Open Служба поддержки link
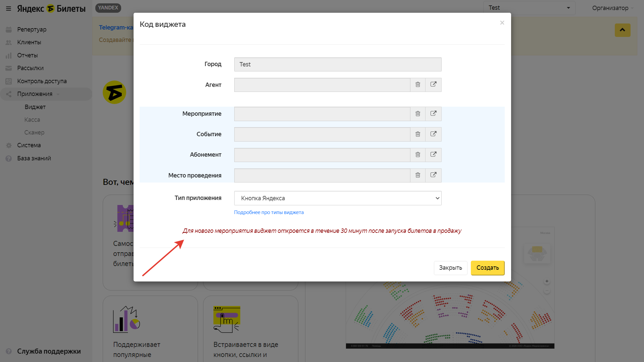Viewport: 644px width, 362px height. coord(49,351)
